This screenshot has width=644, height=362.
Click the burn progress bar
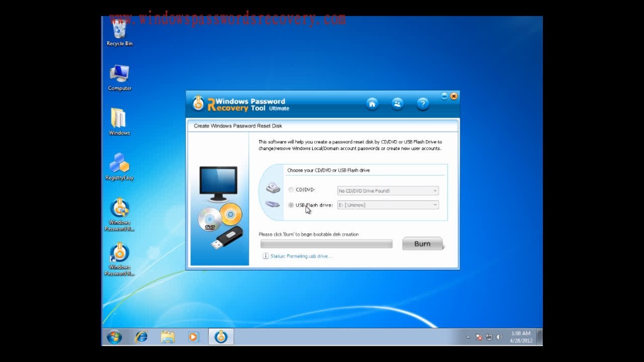(326, 244)
